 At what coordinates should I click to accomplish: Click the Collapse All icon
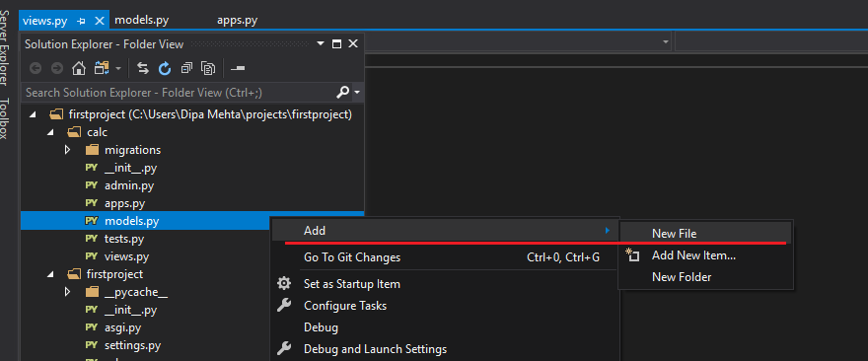(x=186, y=68)
